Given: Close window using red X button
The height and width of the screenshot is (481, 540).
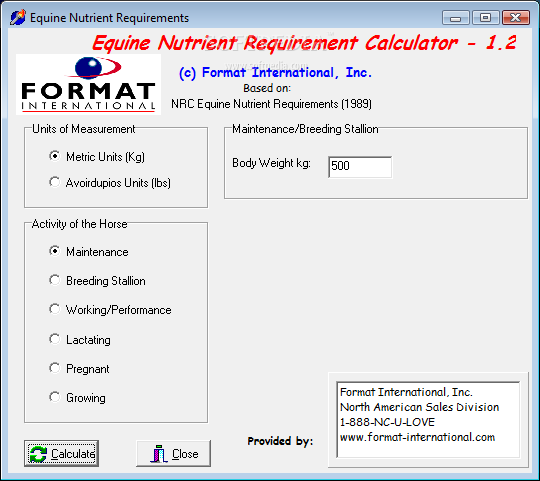Looking at the screenshot, I should (516, 17).
